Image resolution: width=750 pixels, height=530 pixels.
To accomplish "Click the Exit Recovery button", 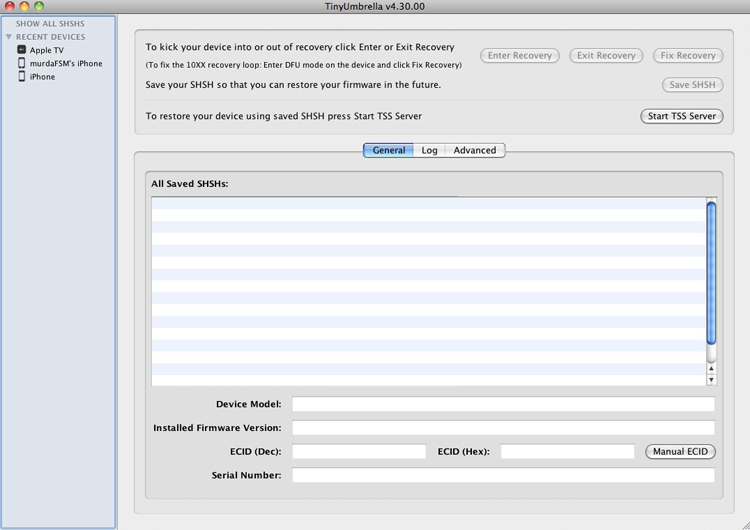I will click(x=606, y=55).
